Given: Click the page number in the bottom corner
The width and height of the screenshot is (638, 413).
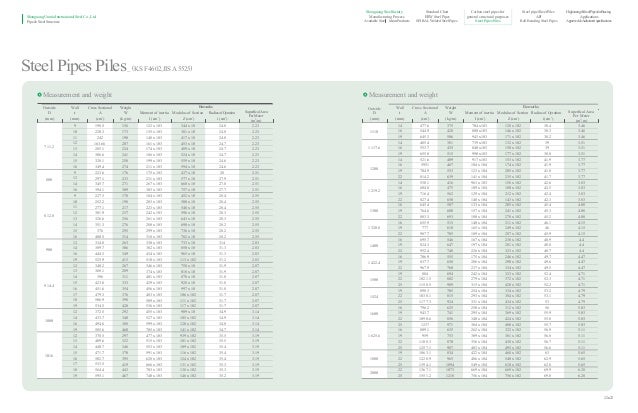Looking at the screenshot, I should [608, 398].
